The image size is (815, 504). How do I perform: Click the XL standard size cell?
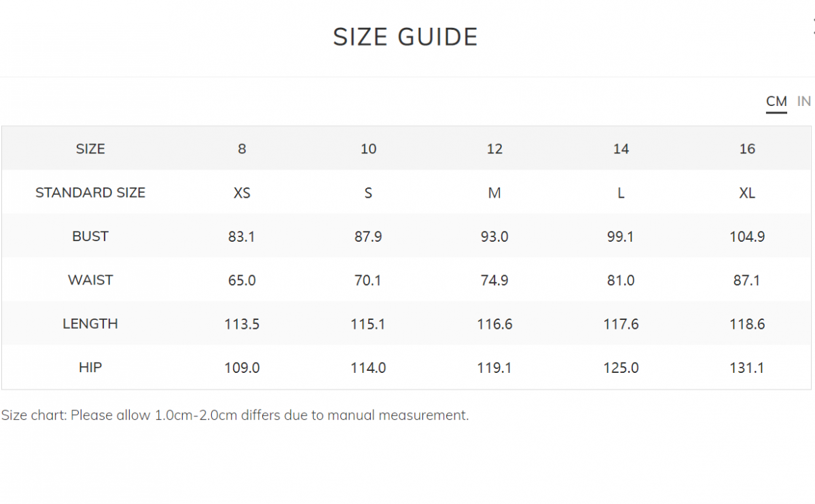(x=747, y=193)
